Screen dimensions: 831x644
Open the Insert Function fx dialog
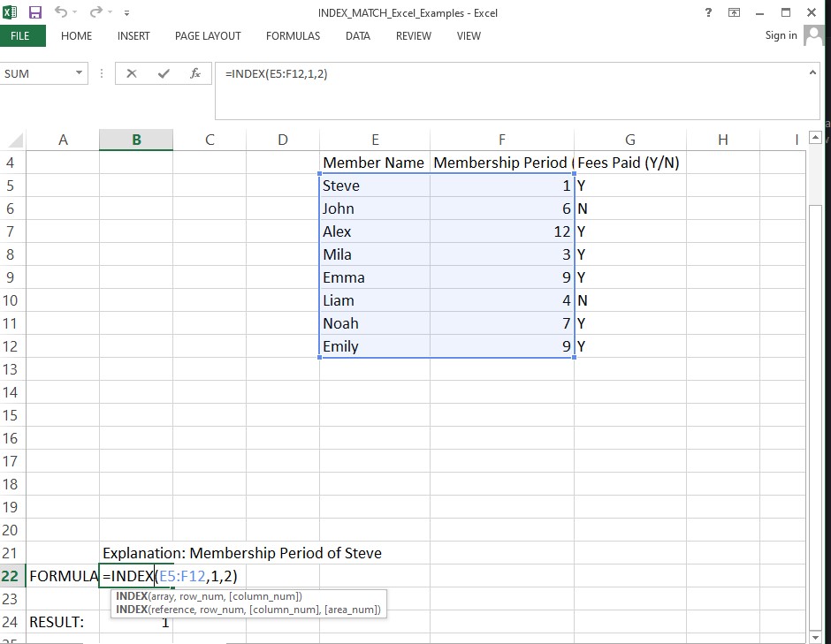(x=195, y=74)
